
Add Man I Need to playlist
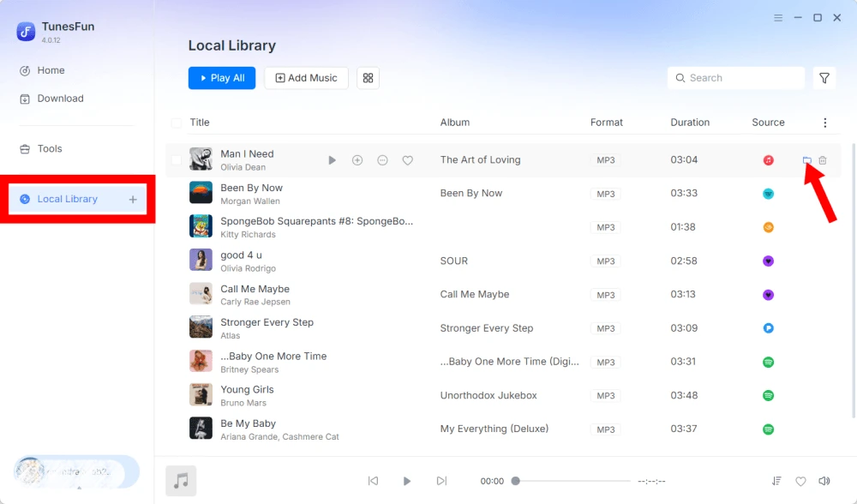tap(357, 160)
